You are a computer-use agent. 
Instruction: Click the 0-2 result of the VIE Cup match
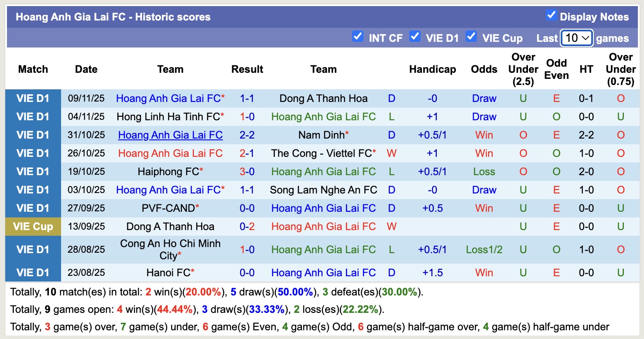pyautogui.click(x=247, y=227)
